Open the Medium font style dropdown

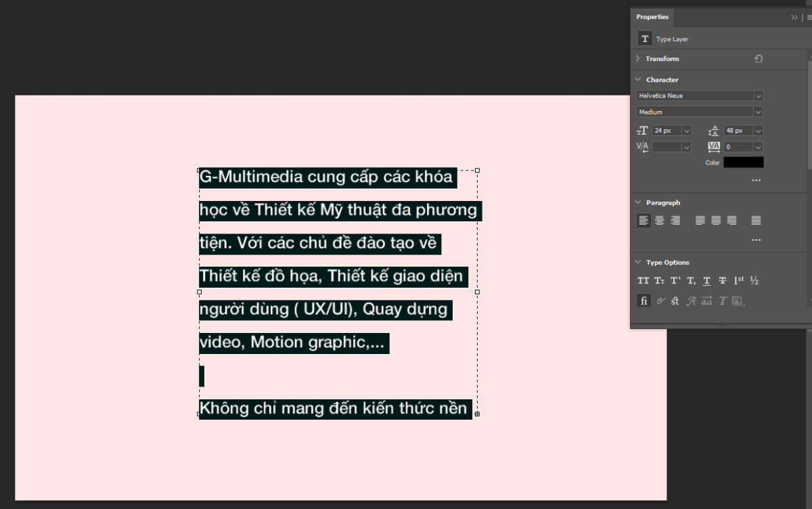point(758,111)
